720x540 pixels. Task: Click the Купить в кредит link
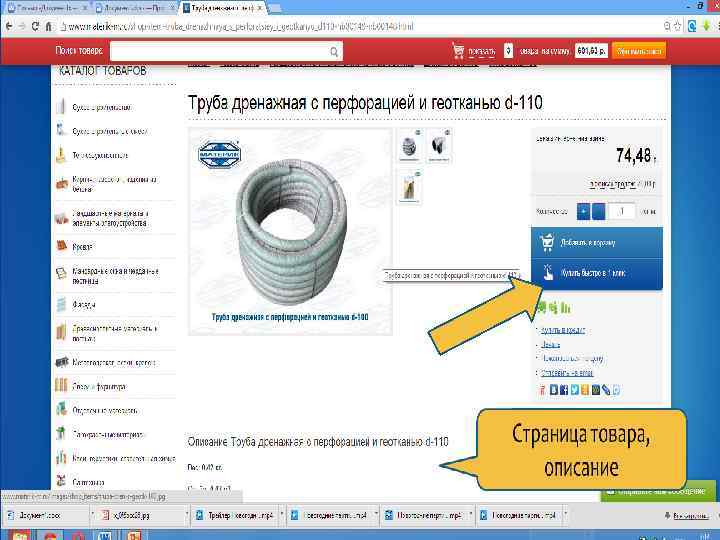point(563,330)
